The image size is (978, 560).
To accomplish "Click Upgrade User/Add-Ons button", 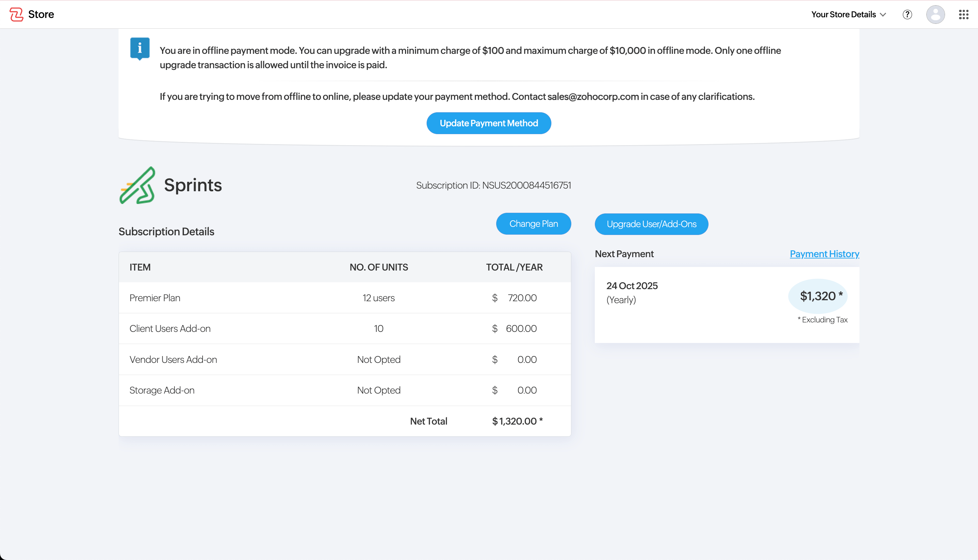I will [651, 224].
